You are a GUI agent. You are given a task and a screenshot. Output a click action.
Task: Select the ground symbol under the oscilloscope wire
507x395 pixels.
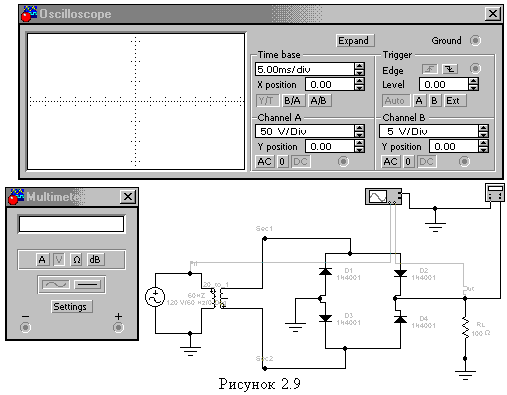click(x=435, y=227)
